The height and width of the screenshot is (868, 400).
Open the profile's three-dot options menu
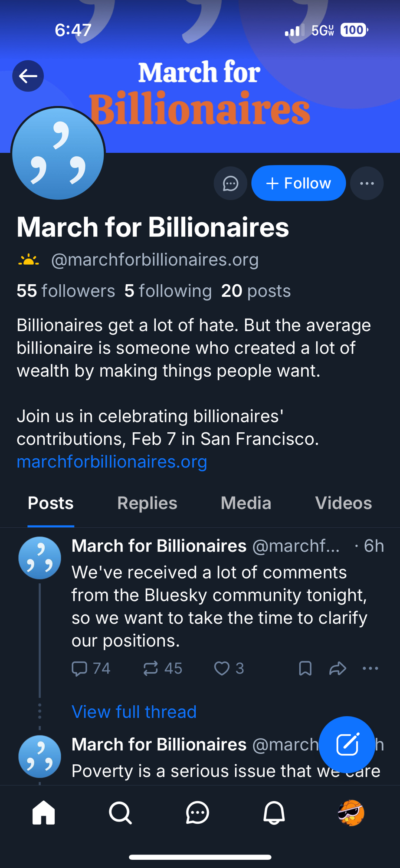tap(367, 184)
